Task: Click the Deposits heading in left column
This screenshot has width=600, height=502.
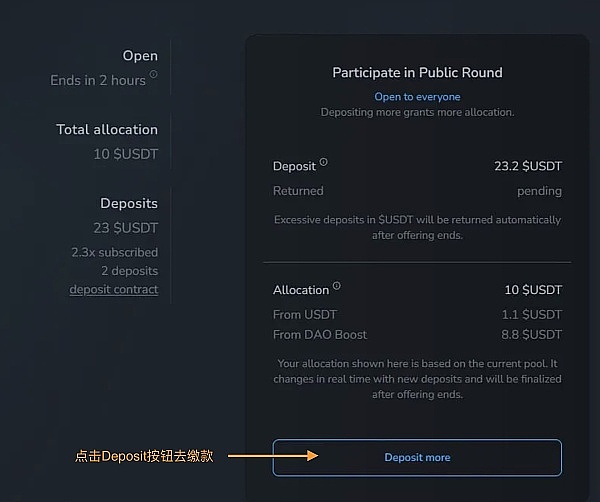Action: click(129, 203)
